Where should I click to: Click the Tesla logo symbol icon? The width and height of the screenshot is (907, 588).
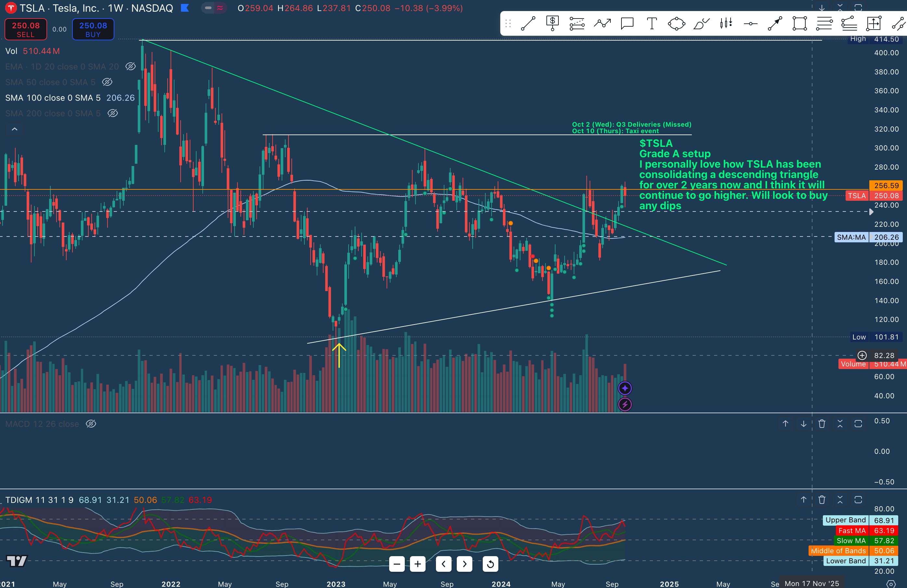tap(10, 8)
